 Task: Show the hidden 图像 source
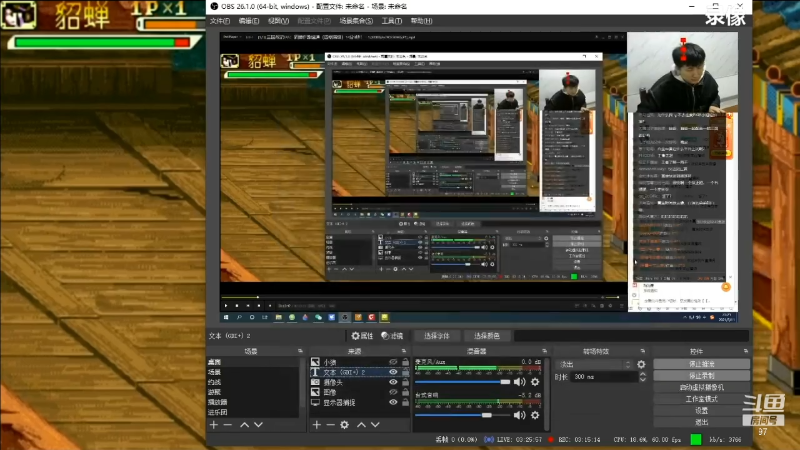(x=393, y=392)
